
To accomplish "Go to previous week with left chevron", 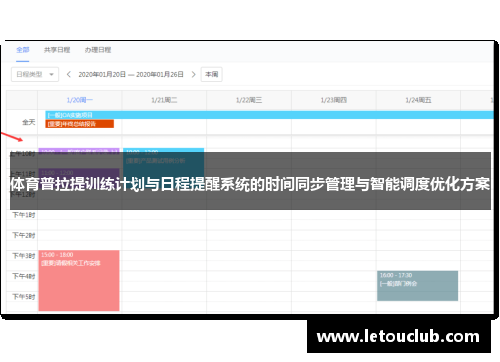I will point(69,74).
